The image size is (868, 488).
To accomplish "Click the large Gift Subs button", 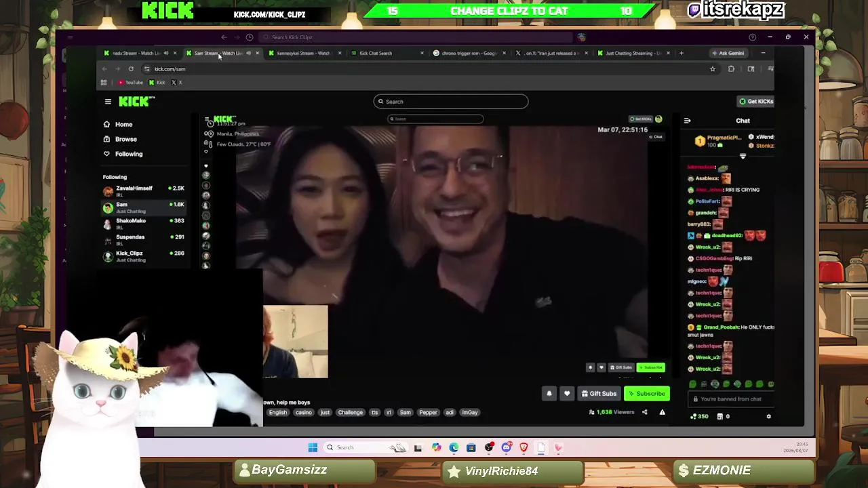I will [599, 394].
